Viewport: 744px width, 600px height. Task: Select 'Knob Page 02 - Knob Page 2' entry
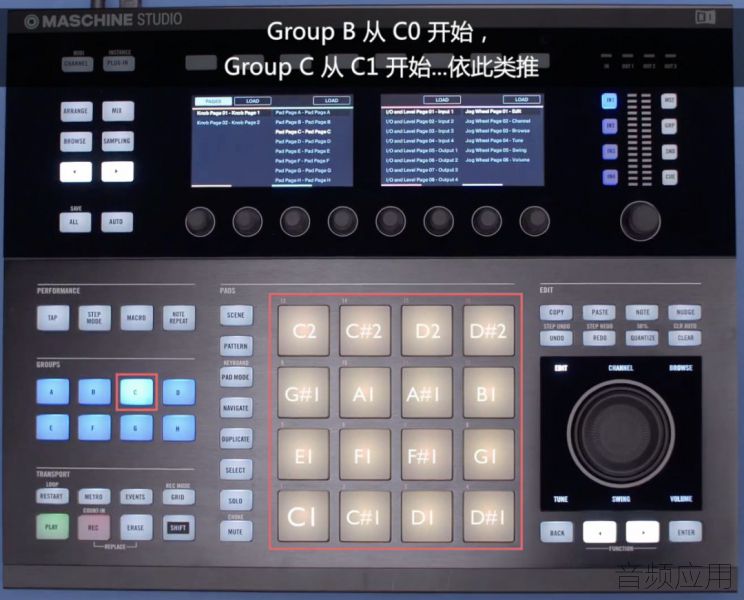click(x=228, y=122)
